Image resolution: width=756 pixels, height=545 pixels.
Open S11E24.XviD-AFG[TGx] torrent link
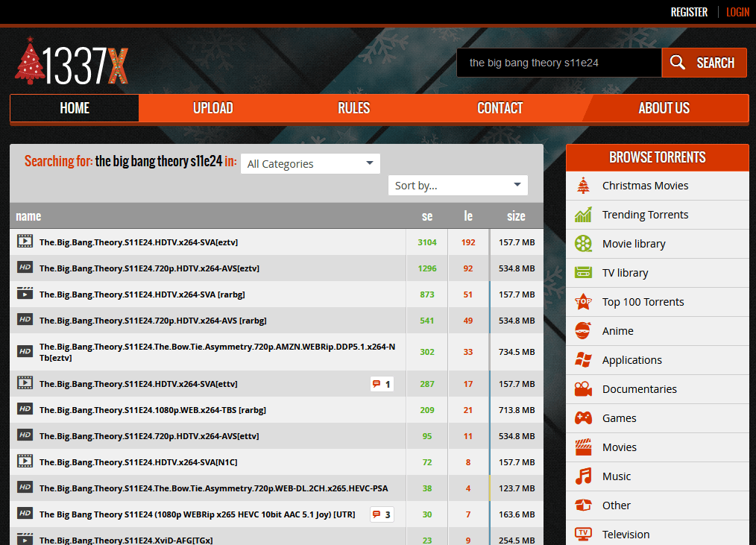[126, 541]
